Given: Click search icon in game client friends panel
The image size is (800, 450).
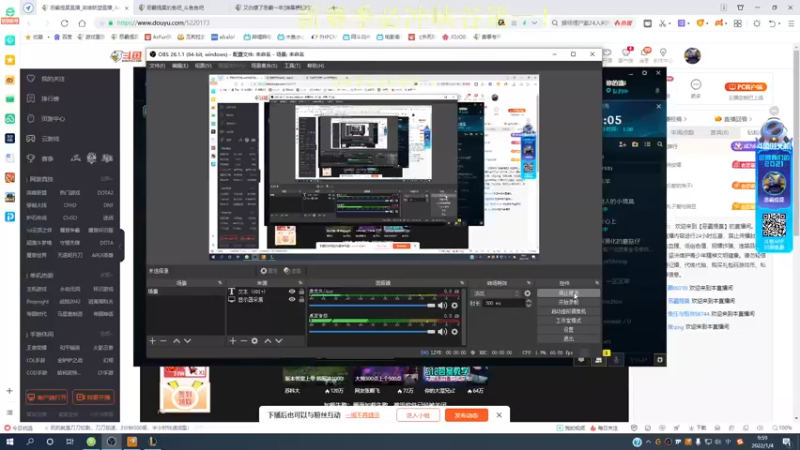Looking at the screenshot, I should click(x=660, y=144).
